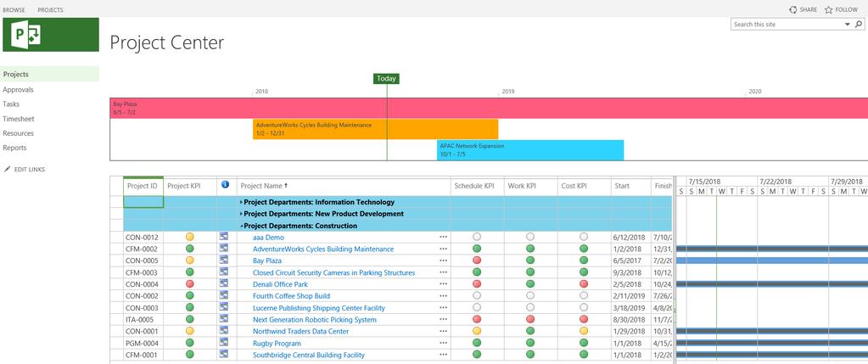Open project icon for aaa Demo row
The width and height of the screenshot is (868, 364).
click(224, 237)
